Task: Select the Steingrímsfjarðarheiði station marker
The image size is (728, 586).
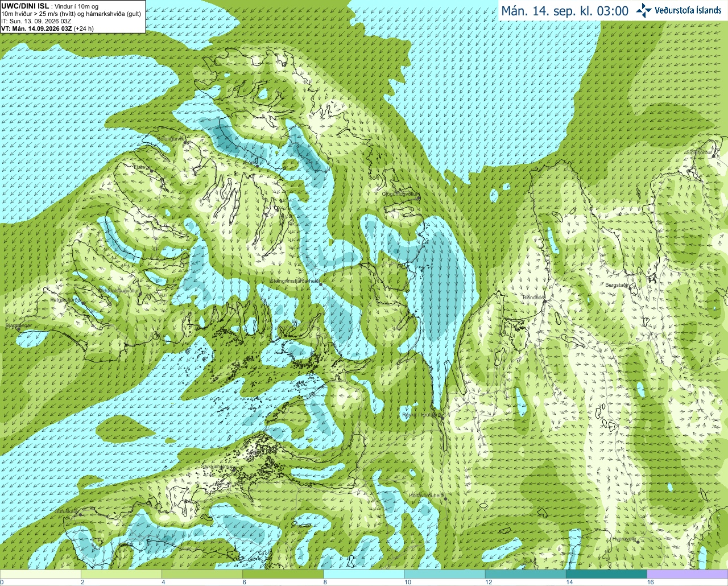Action: (321, 284)
